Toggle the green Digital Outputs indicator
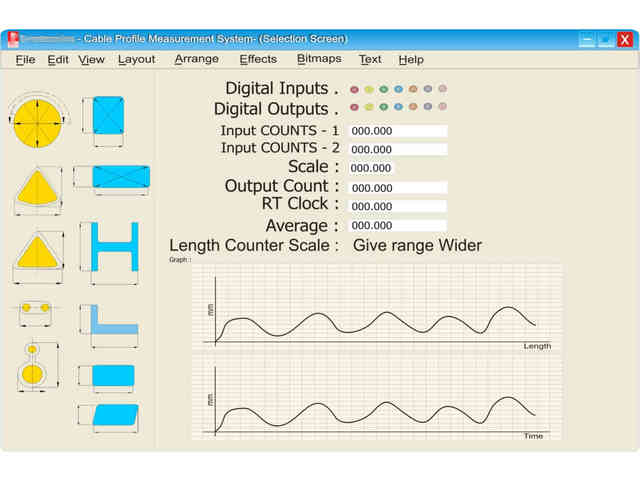The width and height of the screenshot is (640, 480). [383, 107]
